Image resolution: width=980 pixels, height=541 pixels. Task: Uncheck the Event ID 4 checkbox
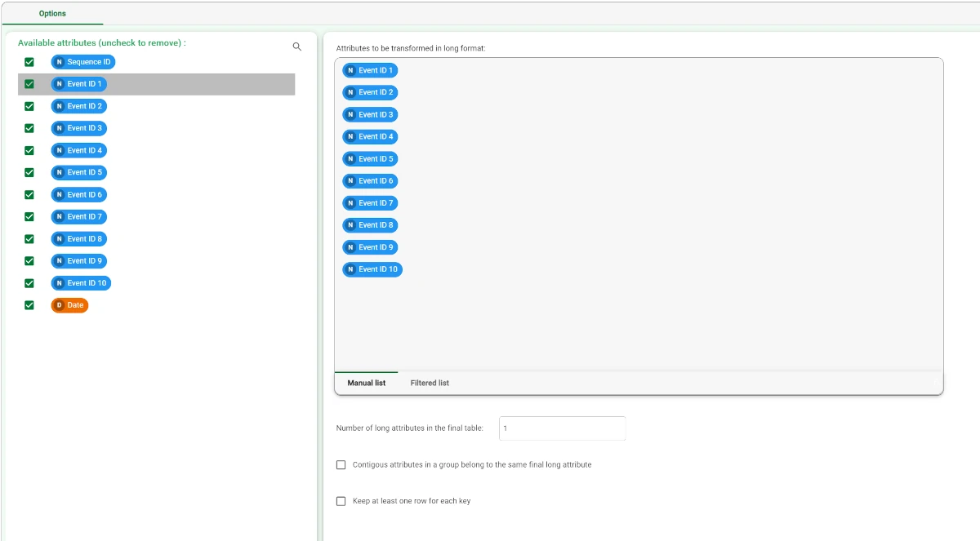[x=29, y=150]
